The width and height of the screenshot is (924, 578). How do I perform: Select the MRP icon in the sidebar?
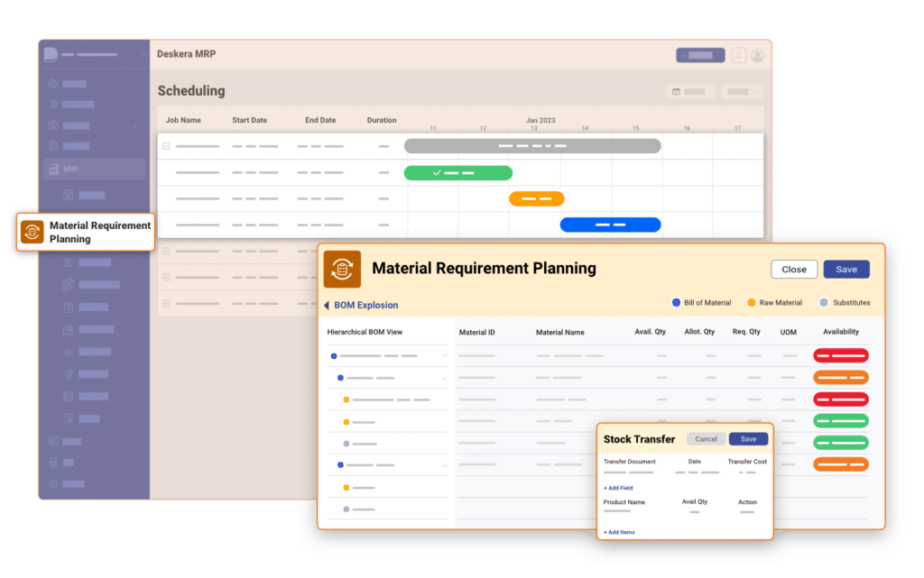pos(53,169)
